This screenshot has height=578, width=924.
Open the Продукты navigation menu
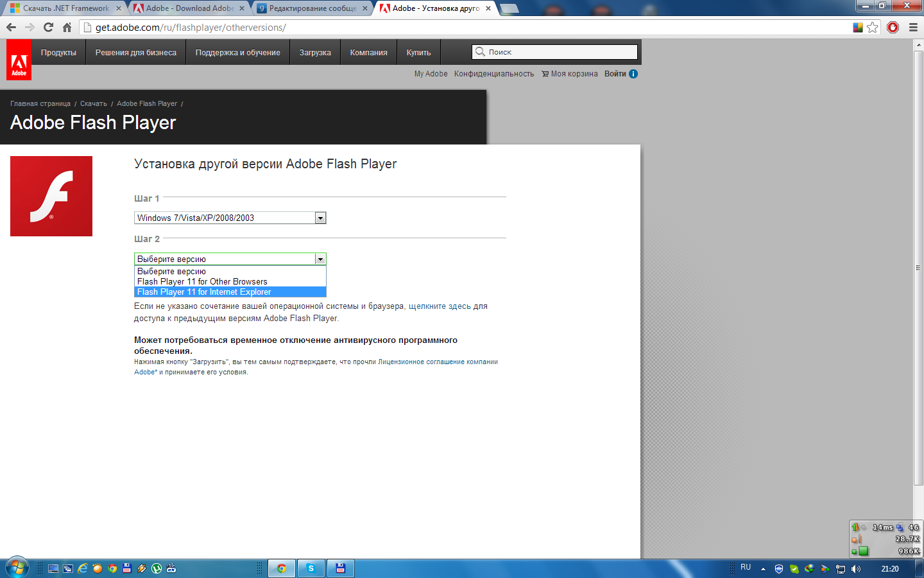(x=58, y=53)
